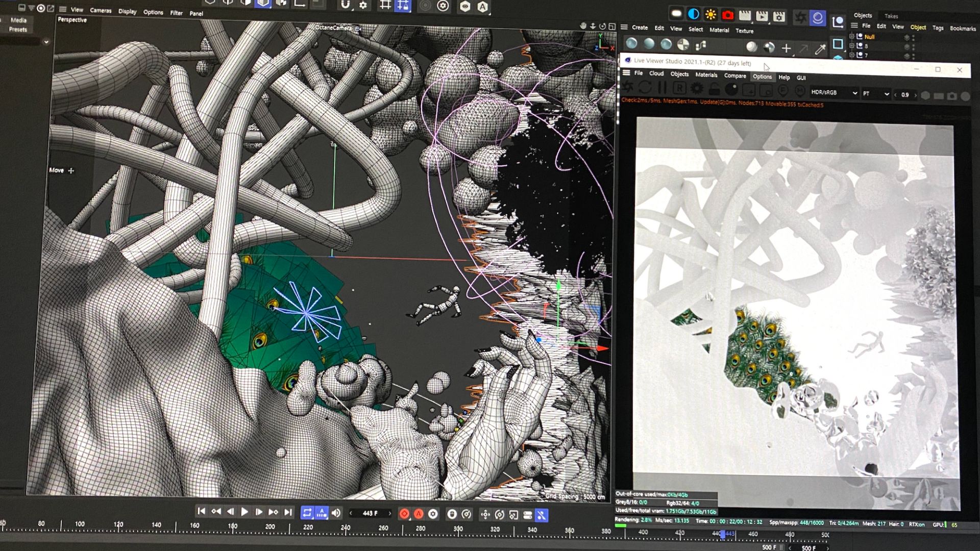Open Materials menu in Live Viewer

[706, 74]
